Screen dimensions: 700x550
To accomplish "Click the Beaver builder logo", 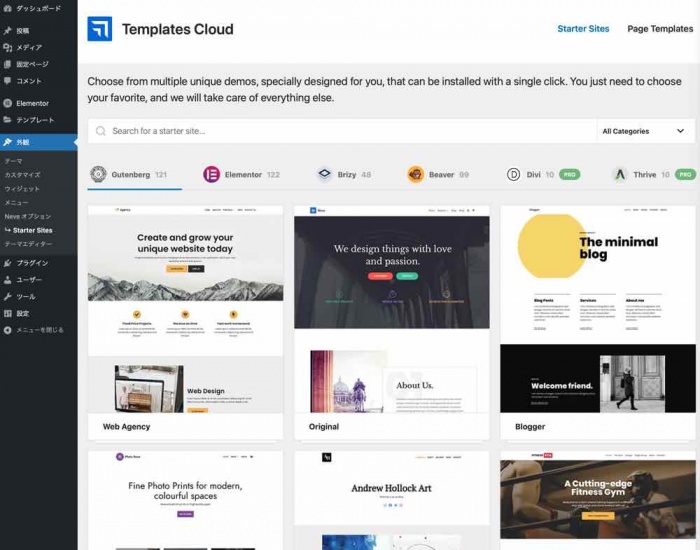I will [x=416, y=174].
